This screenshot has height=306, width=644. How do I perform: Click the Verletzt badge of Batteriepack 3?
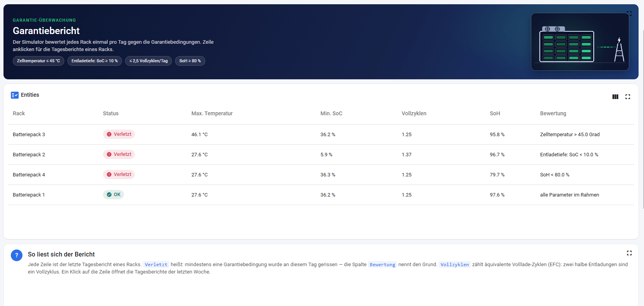(119, 134)
